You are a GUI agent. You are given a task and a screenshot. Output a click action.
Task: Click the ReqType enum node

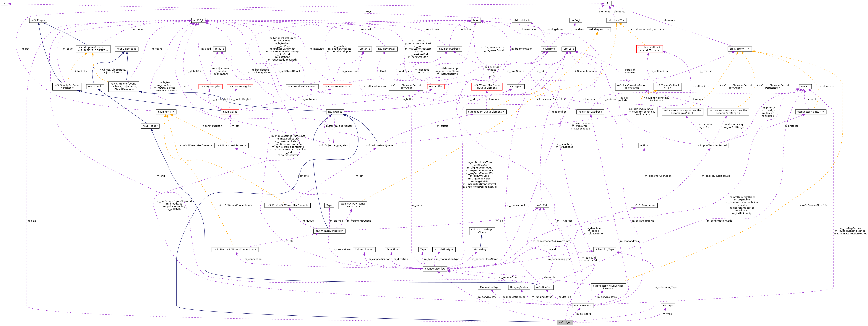(668, 305)
